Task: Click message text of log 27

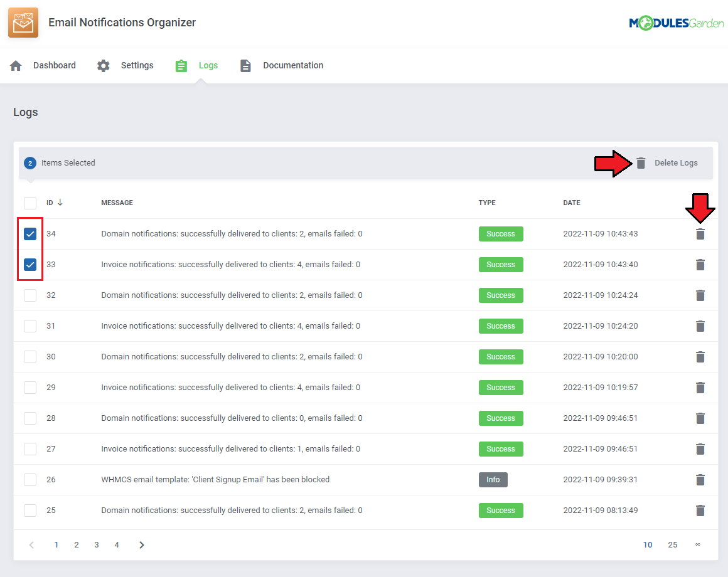Action: coord(231,449)
